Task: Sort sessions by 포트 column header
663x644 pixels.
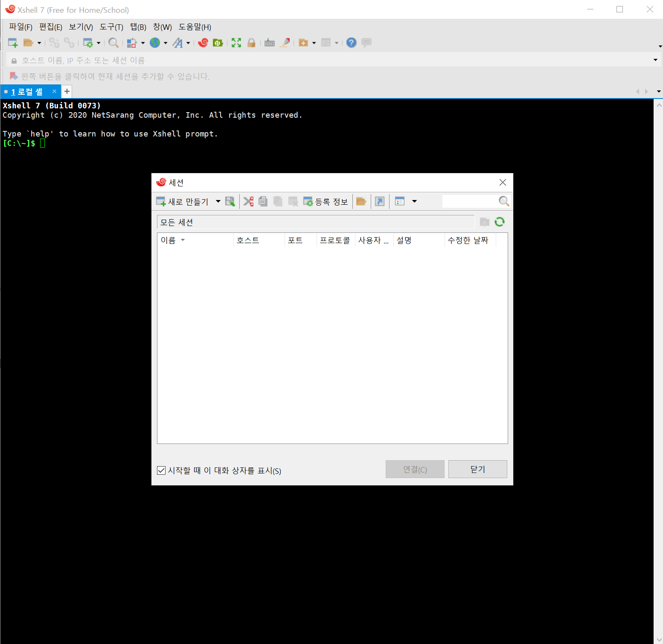Action: (300, 240)
